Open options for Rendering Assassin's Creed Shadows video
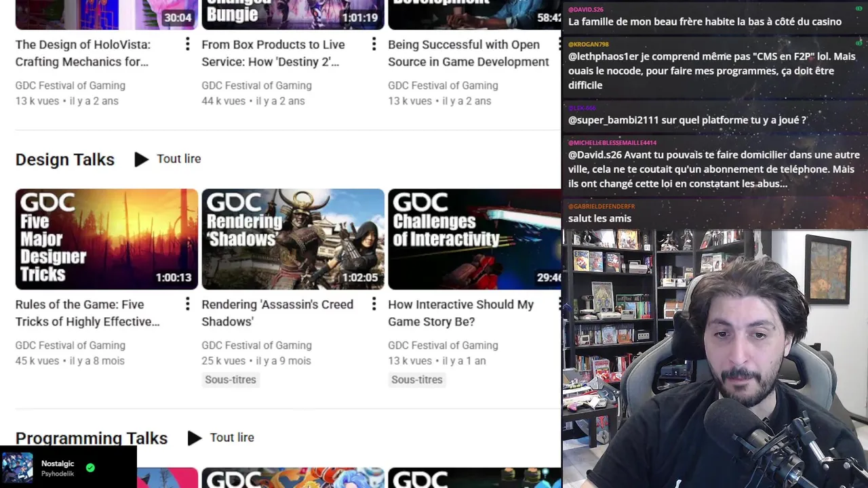 coord(374,304)
